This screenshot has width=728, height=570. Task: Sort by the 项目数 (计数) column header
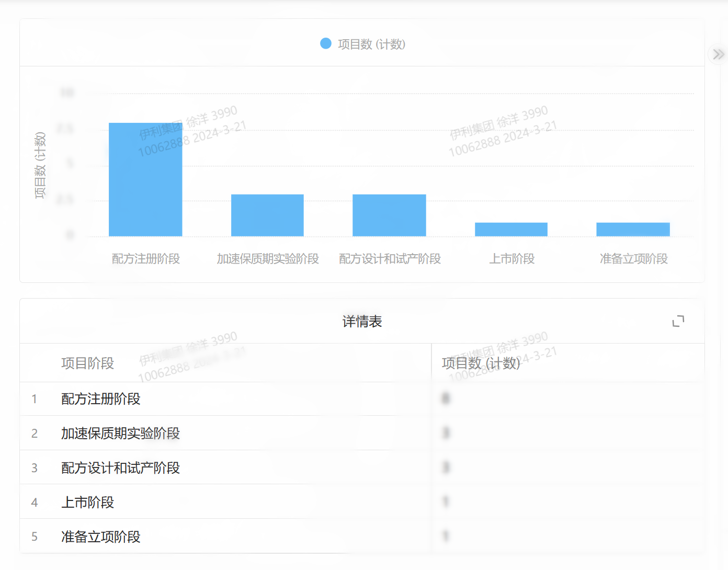pos(481,363)
